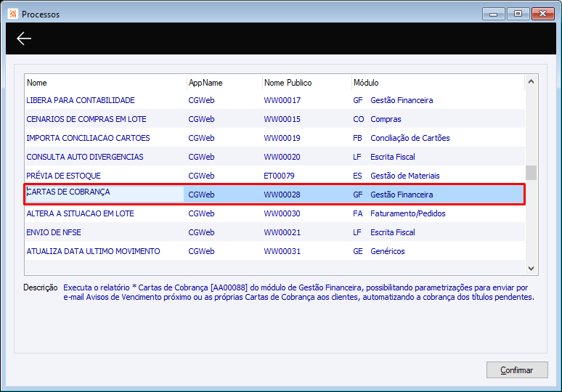Click the AppName column header
Screen dimensions: 562x392
pyautogui.click(x=224, y=83)
